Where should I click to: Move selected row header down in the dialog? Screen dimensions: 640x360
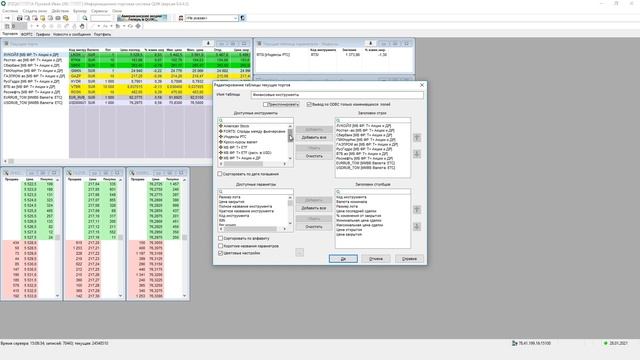click(x=417, y=154)
